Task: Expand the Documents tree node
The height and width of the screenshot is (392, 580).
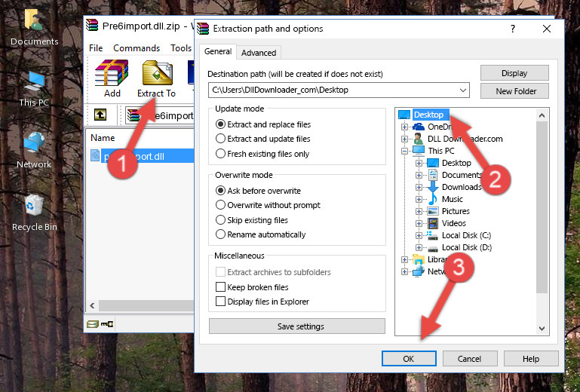Action: 419,176
